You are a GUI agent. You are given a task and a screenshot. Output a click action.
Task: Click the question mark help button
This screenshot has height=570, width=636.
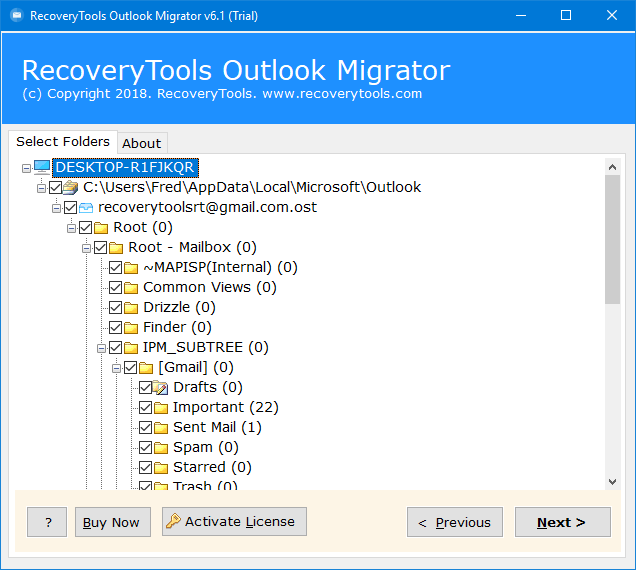pyautogui.click(x=47, y=522)
